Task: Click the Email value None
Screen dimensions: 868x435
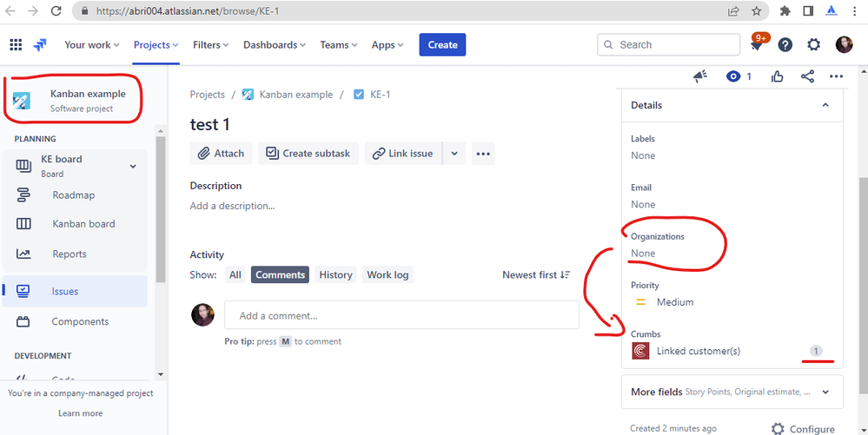Action: pyautogui.click(x=643, y=204)
